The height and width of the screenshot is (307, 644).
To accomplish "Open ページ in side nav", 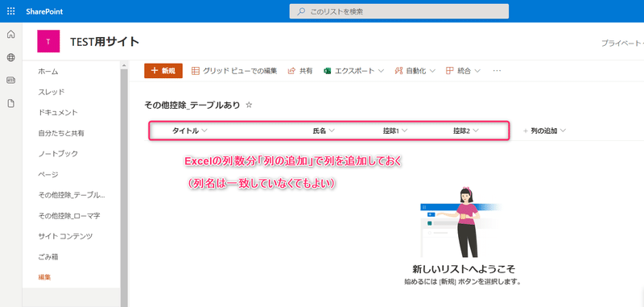I will (x=48, y=174).
